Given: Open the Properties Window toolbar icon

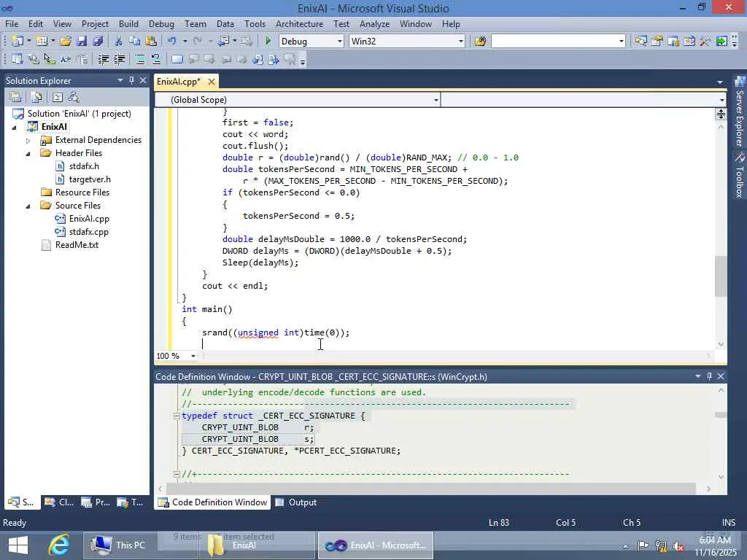Looking at the screenshot, I should coord(657,41).
